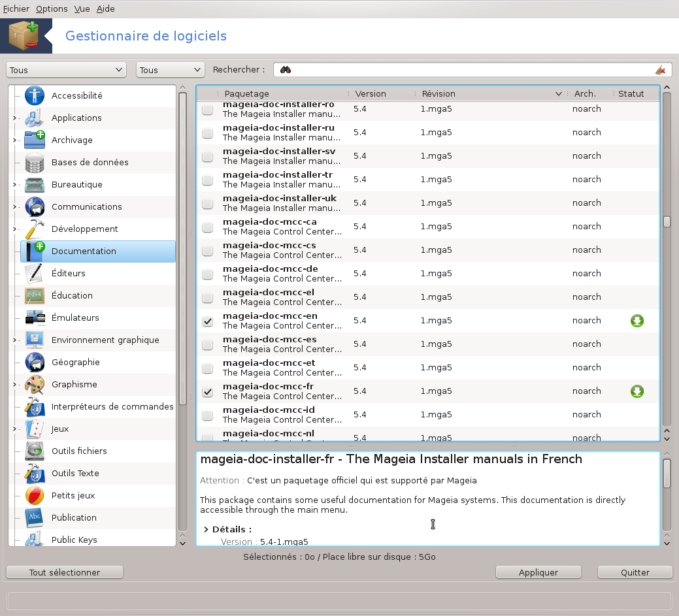The width and height of the screenshot is (679, 616).
Task: Select the mageia-doc-mcc-ca checkbox
Action: tap(208, 227)
